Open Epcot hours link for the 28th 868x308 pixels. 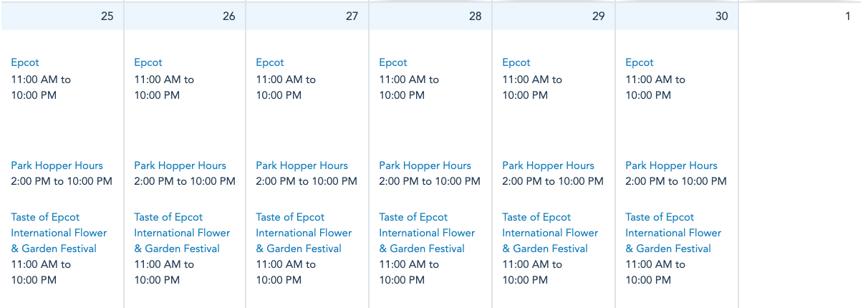pyautogui.click(x=393, y=62)
